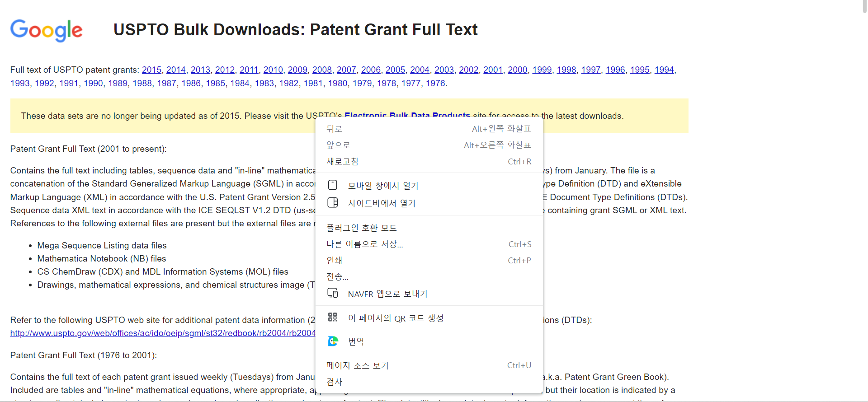This screenshot has height=402, width=868.
Task: Open the 1997 patent grants link
Action: pyautogui.click(x=590, y=70)
